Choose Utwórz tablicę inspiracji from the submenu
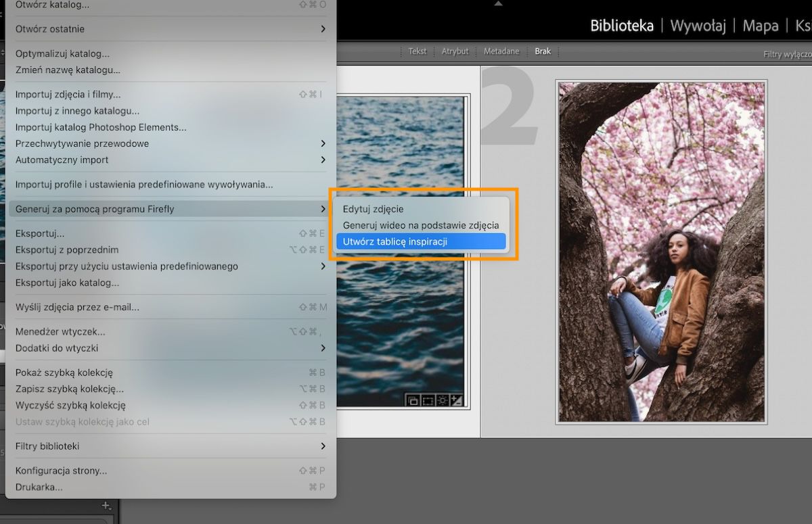The height and width of the screenshot is (524, 812). tap(420, 241)
